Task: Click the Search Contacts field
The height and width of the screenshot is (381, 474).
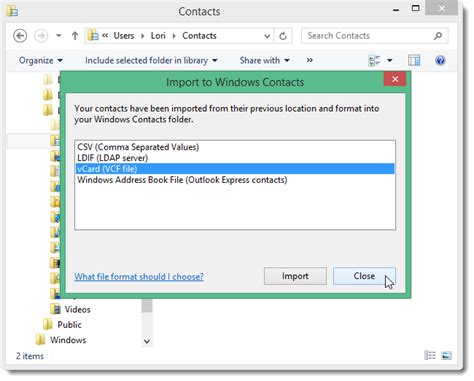Action: 374,36
